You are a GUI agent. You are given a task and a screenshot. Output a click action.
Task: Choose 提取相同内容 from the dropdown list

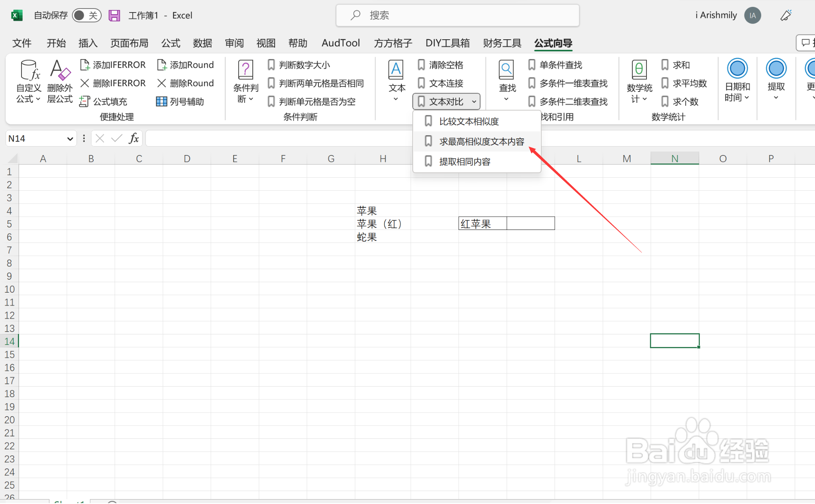point(465,162)
